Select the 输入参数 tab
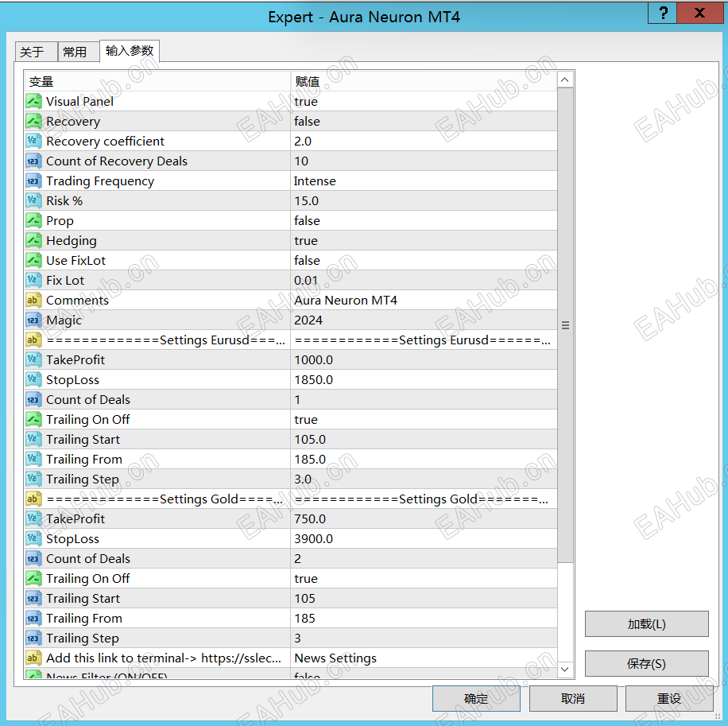Viewport: 728px width, 726px height. tap(130, 51)
